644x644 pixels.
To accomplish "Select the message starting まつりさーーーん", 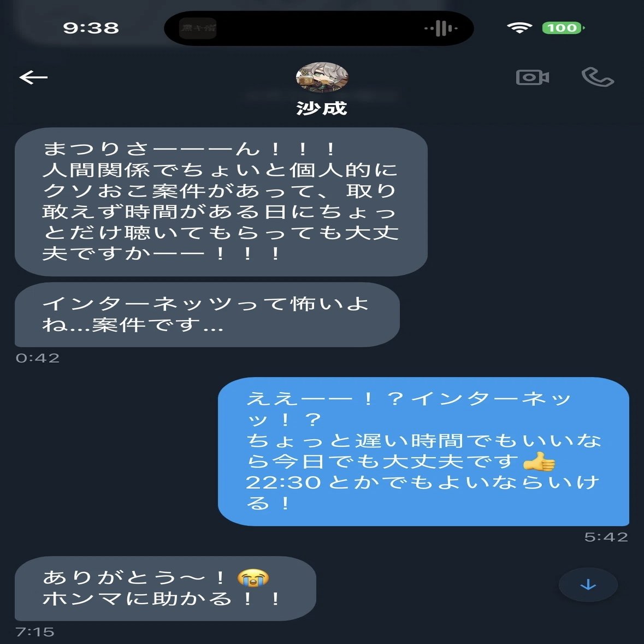I will click(221, 202).
